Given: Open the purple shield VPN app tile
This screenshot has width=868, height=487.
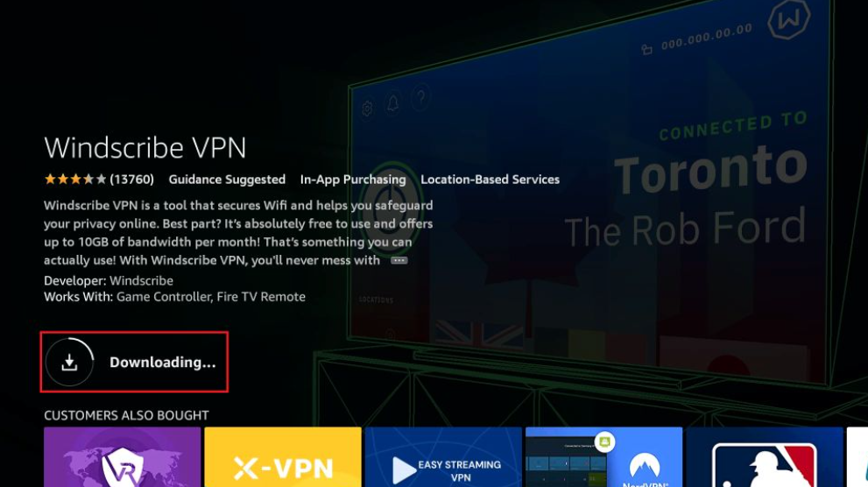Looking at the screenshot, I should 123,457.
